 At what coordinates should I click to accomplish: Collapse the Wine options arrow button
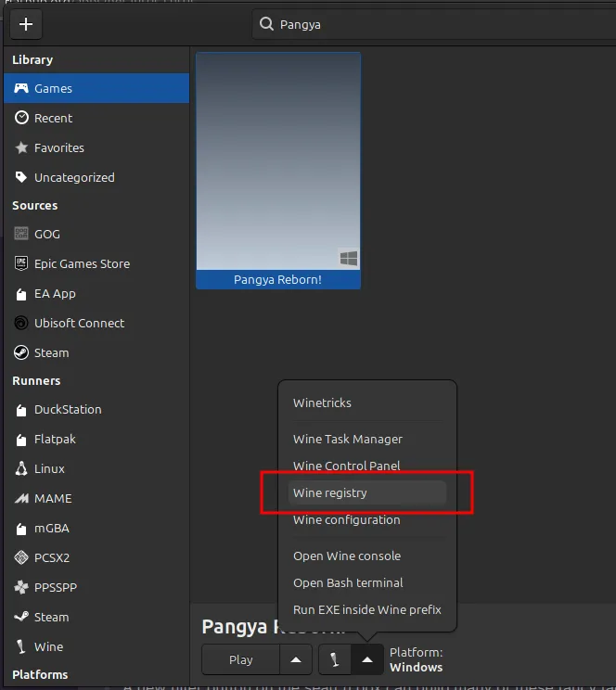click(367, 659)
